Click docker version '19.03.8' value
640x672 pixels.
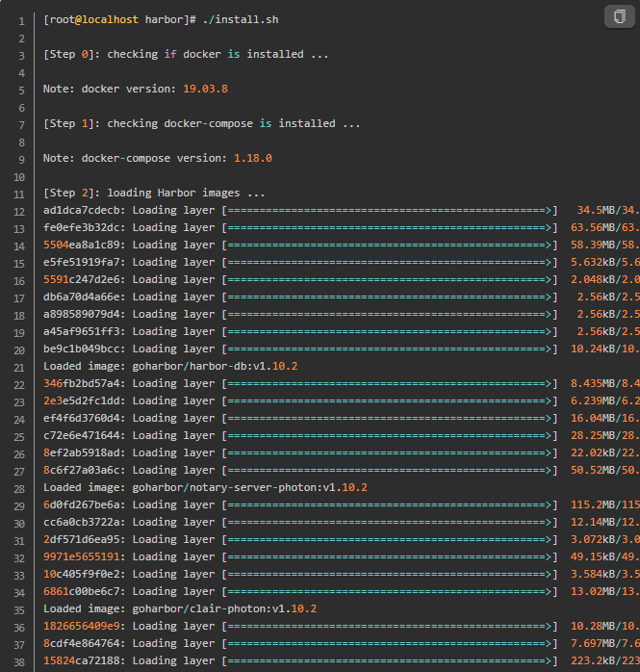click(x=205, y=89)
